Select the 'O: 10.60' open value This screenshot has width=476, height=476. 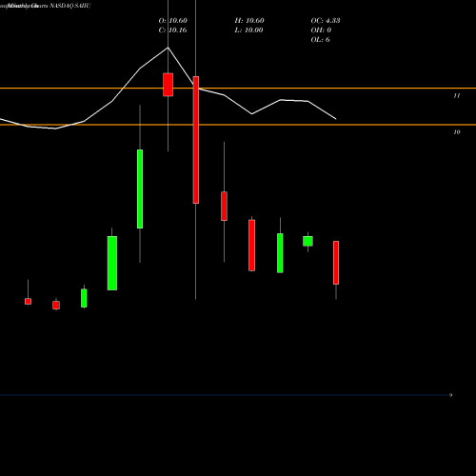tap(173, 21)
